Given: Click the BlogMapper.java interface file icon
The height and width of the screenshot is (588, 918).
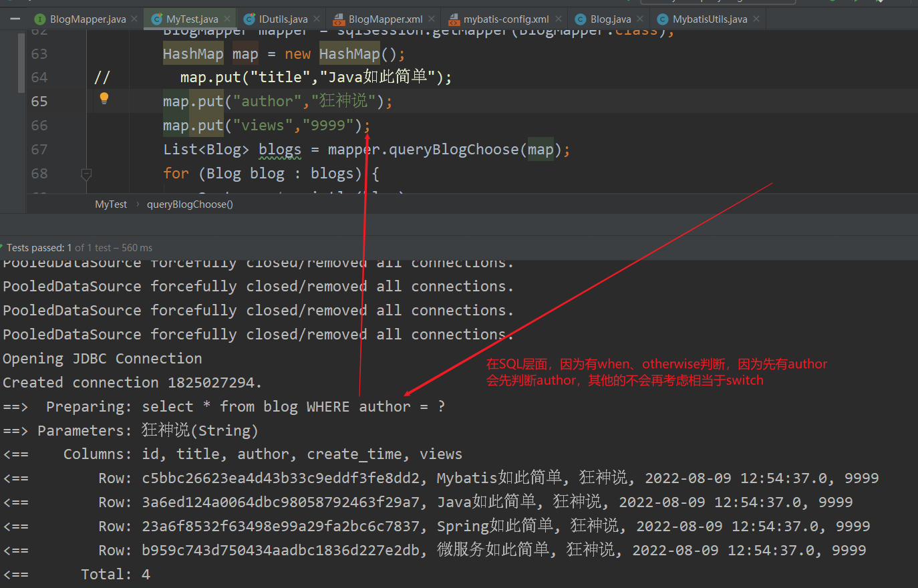Looking at the screenshot, I should (40, 19).
